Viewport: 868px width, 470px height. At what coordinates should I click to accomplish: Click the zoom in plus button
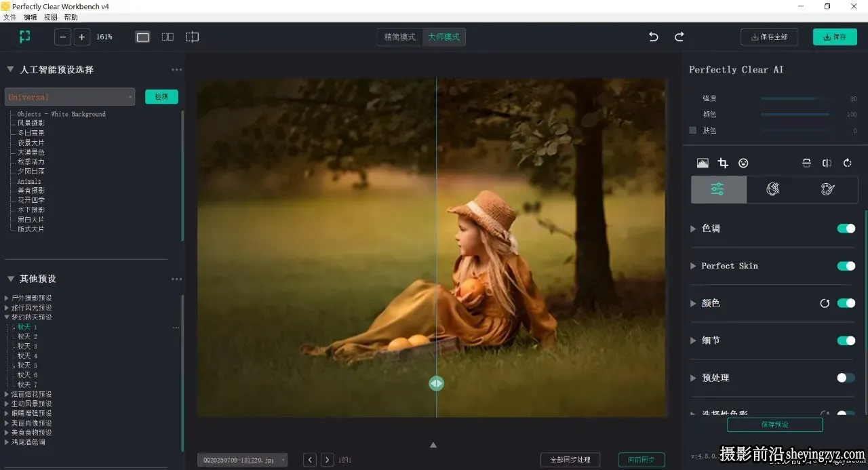pyautogui.click(x=82, y=37)
